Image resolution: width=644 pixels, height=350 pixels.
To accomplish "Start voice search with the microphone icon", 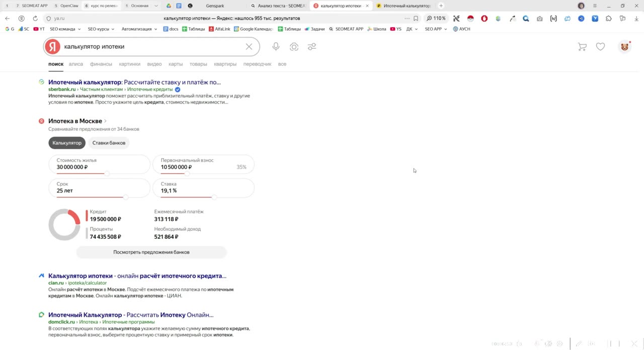I will click(x=276, y=46).
